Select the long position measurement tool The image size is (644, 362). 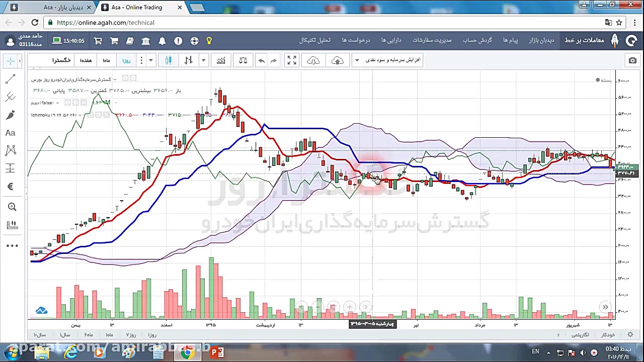[10, 168]
